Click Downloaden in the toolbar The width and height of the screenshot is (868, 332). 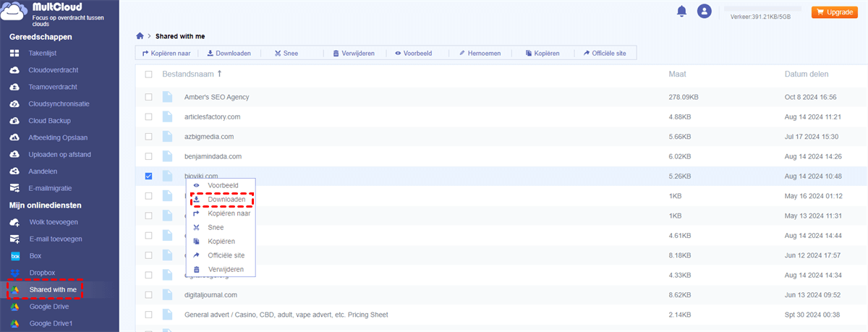pyautogui.click(x=228, y=53)
